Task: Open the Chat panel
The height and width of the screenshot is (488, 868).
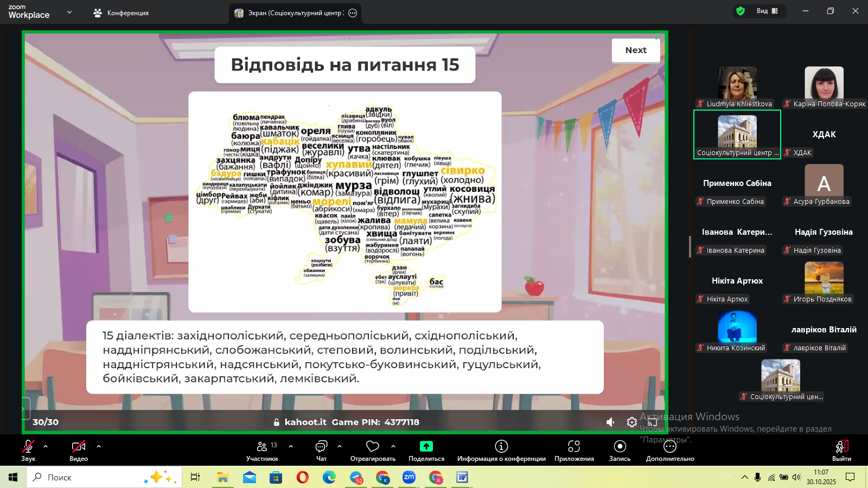Action: coord(321,446)
